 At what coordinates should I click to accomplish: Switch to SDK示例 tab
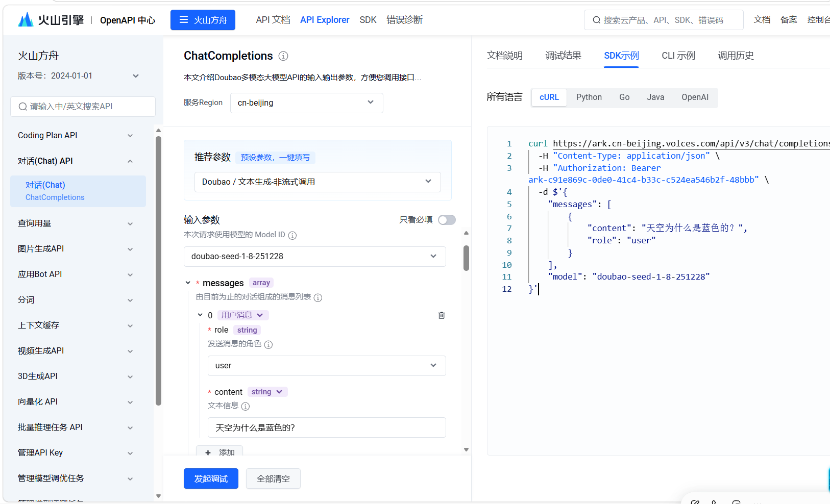[x=621, y=56]
